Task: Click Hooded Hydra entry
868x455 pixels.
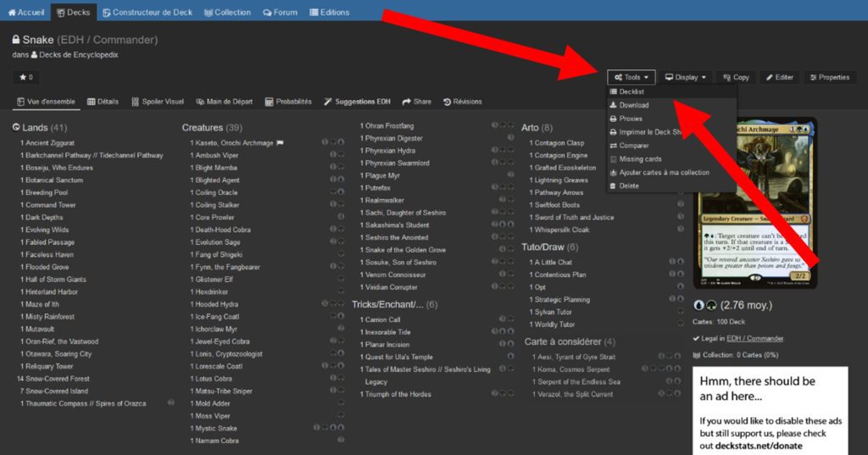Action: 216,304
